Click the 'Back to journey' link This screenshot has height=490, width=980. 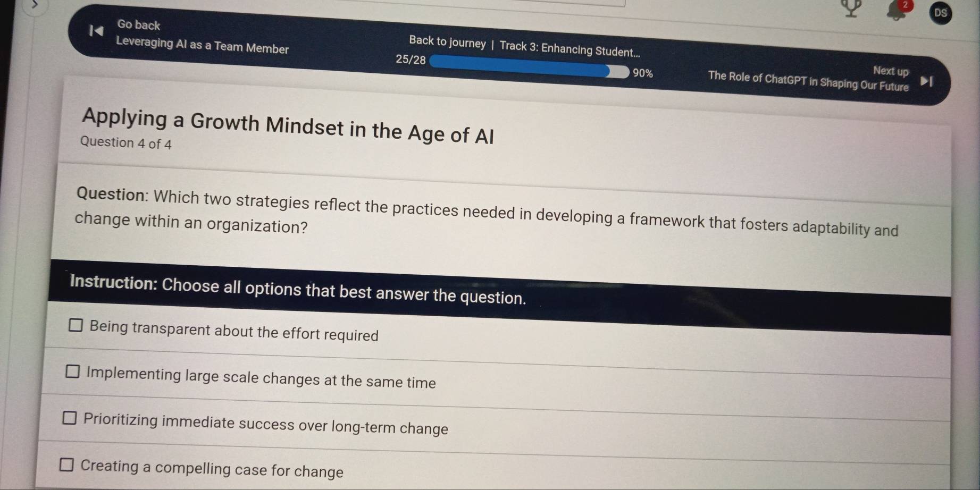[x=446, y=43]
